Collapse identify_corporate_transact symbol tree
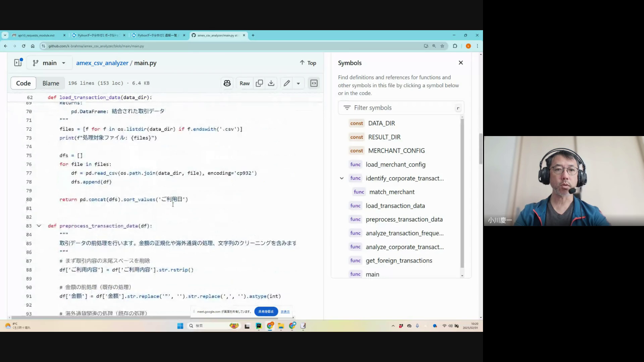Image resolution: width=644 pixels, height=362 pixels. [x=341, y=178]
